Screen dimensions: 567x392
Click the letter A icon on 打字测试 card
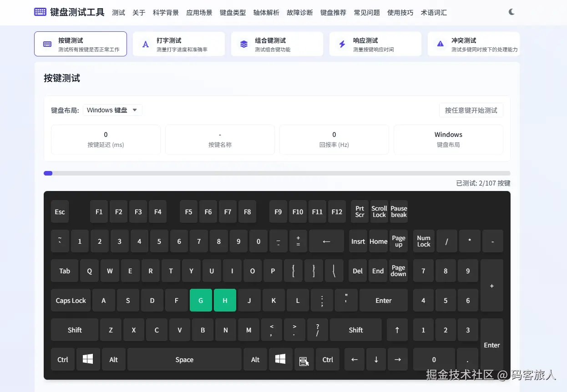point(146,44)
